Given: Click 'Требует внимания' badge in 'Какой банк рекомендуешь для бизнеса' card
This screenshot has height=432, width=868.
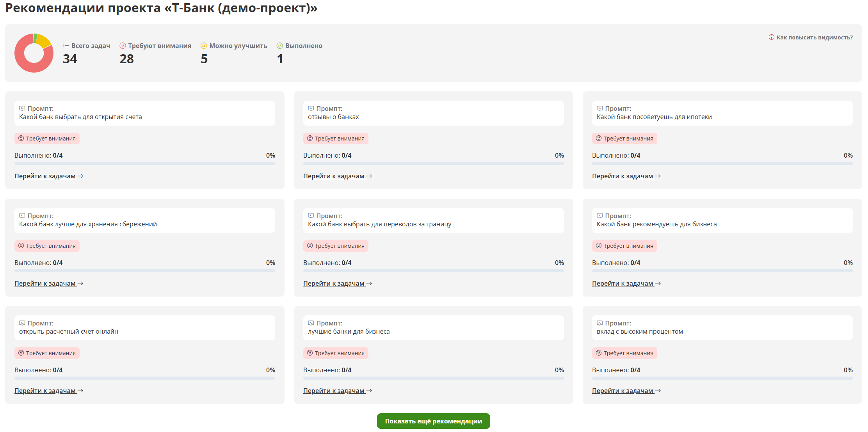Looking at the screenshot, I should [624, 246].
